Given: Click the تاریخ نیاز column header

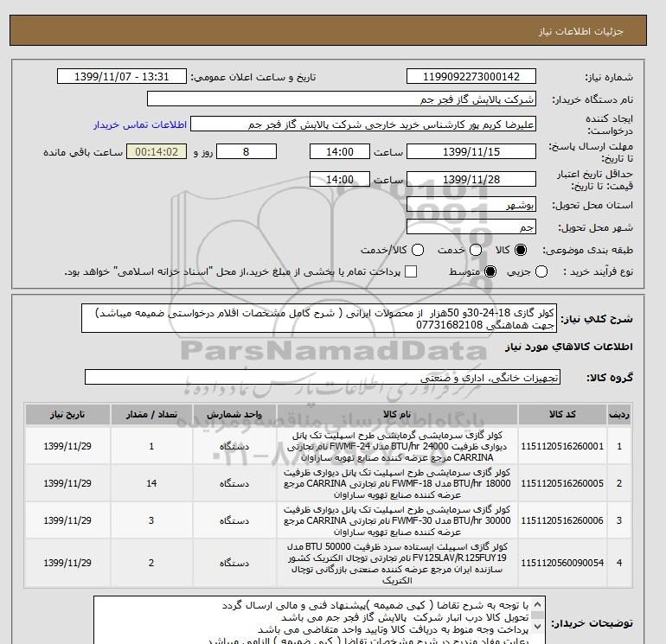Looking at the screenshot, I should [67, 414].
